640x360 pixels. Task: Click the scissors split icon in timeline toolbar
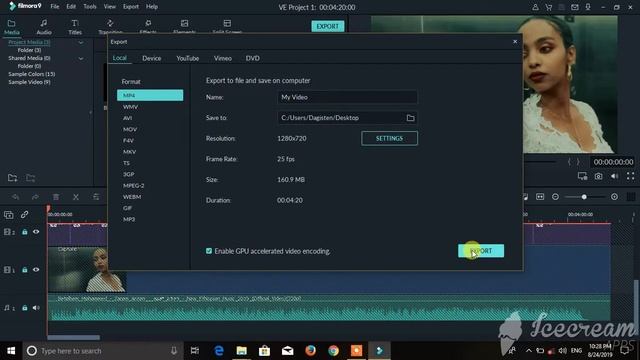pos(76,197)
